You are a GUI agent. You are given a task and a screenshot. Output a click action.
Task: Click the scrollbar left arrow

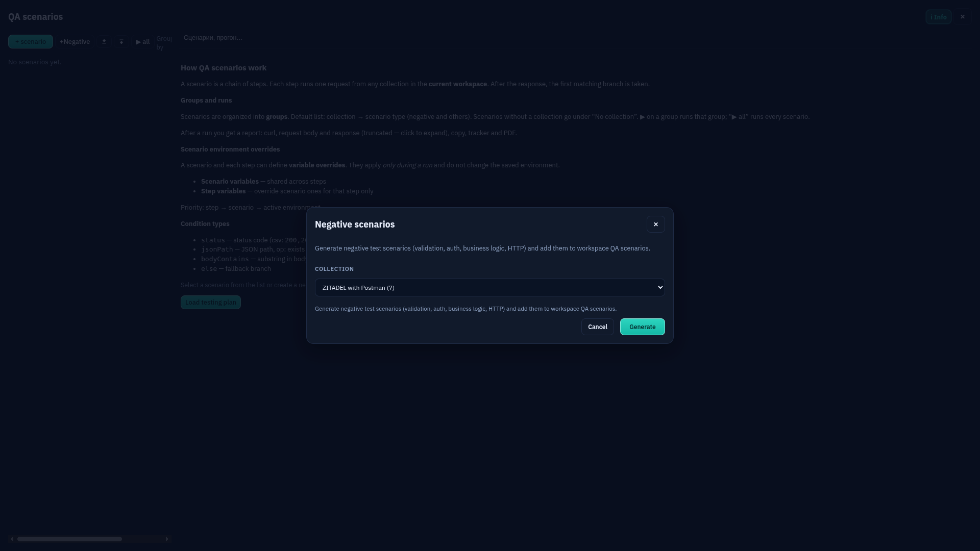pos(12,539)
